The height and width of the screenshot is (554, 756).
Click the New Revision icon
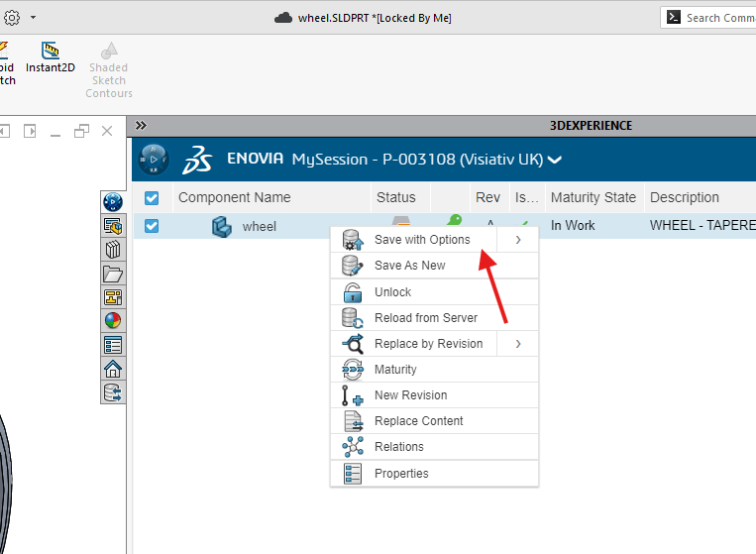coord(352,395)
